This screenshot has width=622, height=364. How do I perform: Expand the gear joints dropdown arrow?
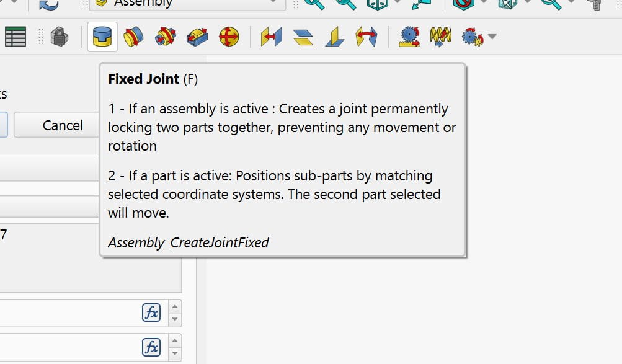coord(492,37)
